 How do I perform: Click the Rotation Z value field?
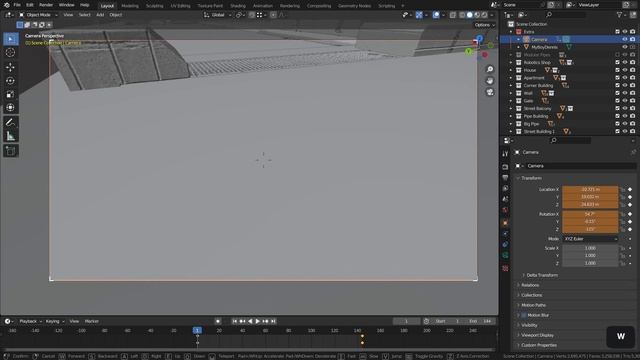(x=590, y=229)
